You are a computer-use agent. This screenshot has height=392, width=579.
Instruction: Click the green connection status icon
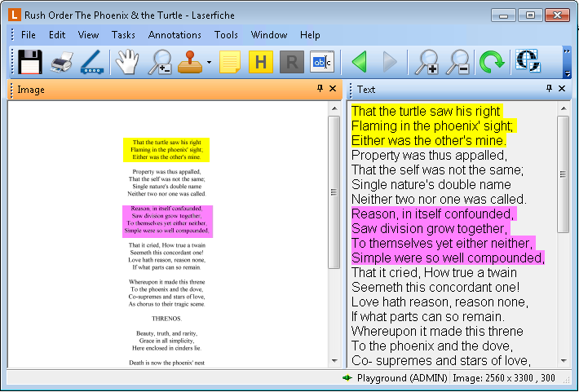click(x=347, y=378)
